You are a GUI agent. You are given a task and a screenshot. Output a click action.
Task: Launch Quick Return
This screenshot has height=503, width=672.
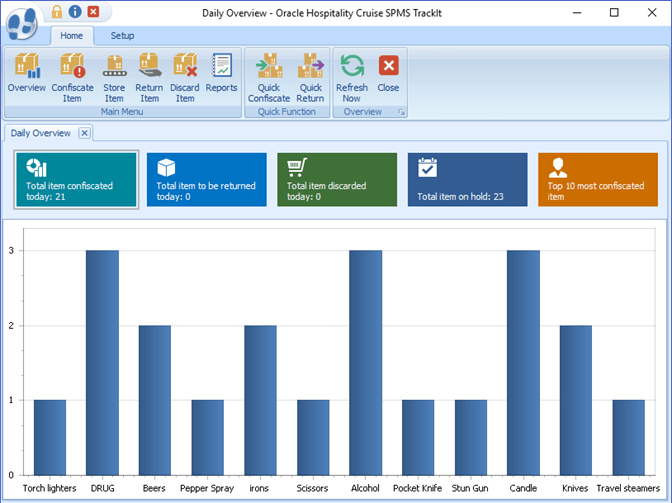[x=310, y=78]
